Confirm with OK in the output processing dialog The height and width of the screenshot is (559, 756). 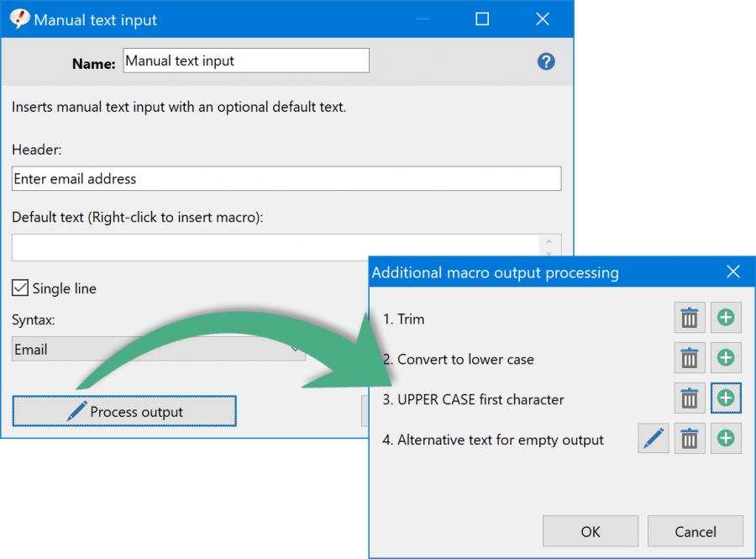[x=591, y=531]
